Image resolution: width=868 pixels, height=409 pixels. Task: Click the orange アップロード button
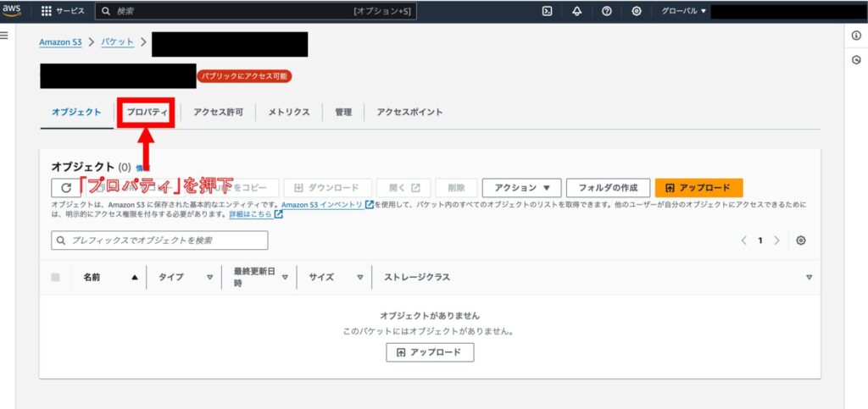click(698, 188)
